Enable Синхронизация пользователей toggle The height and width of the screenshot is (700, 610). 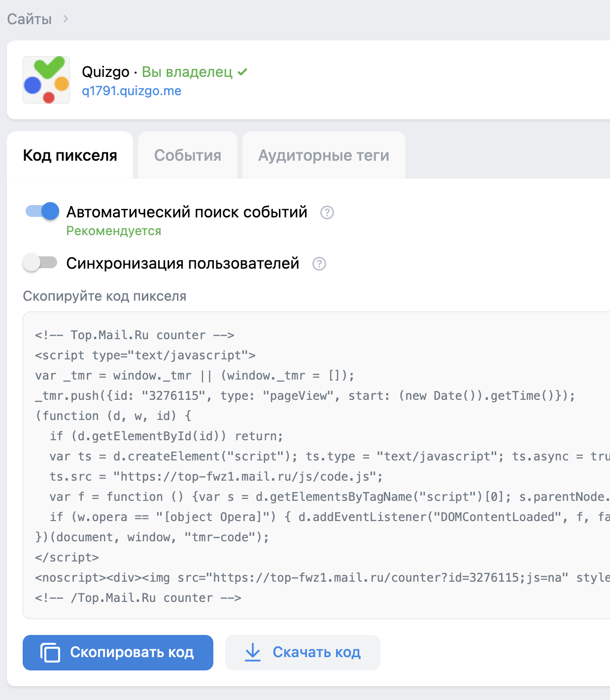pyautogui.click(x=40, y=262)
